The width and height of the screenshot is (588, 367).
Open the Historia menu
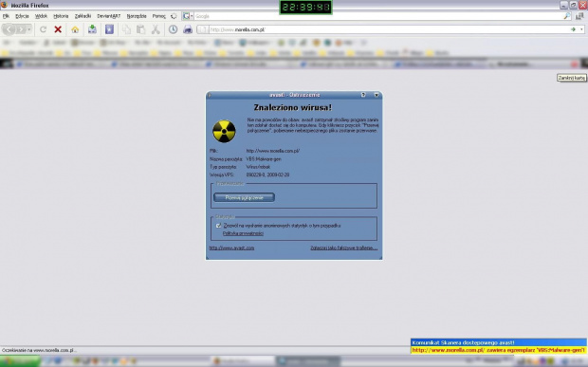(x=61, y=16)
